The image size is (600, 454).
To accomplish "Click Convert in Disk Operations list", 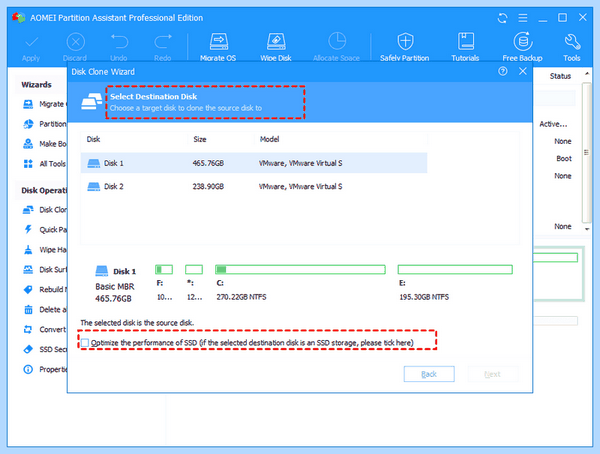I will point(44,329).
